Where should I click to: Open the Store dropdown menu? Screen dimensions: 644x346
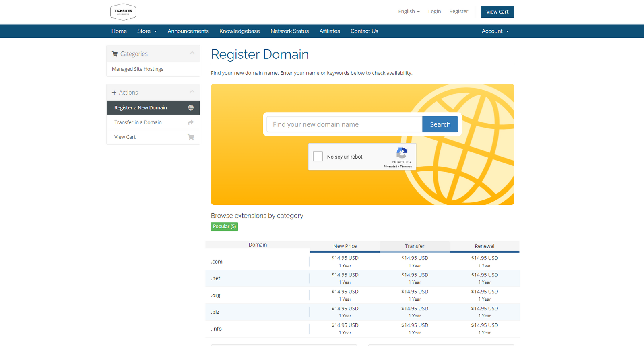pyautogui.click(x=147, y=31)
